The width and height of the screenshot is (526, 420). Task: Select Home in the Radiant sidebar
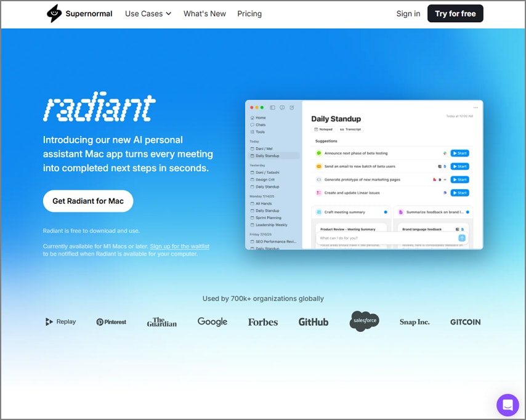pos(261,118)
